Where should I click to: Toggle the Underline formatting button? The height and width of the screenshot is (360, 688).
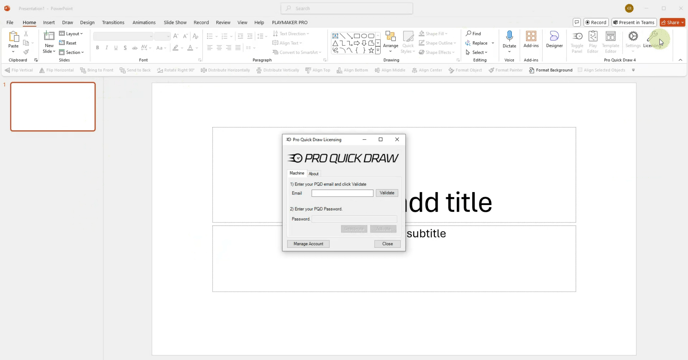tap(116, 48)
